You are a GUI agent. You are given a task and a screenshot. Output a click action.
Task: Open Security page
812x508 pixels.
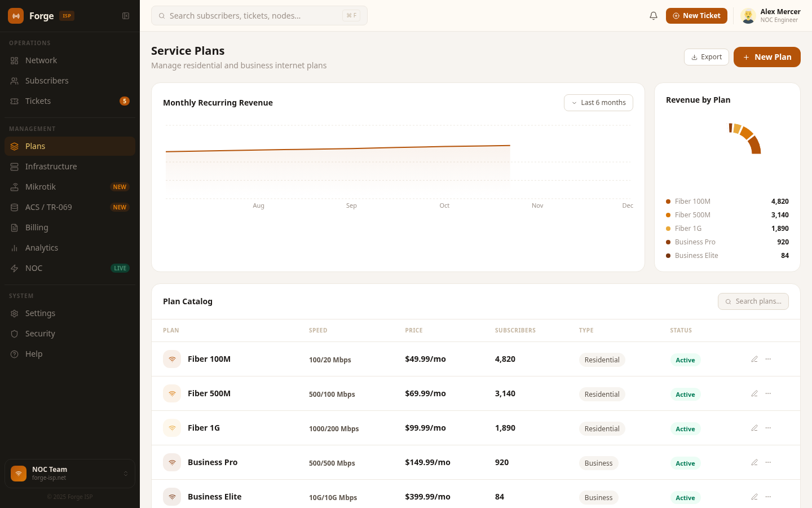tap(70, 334)
